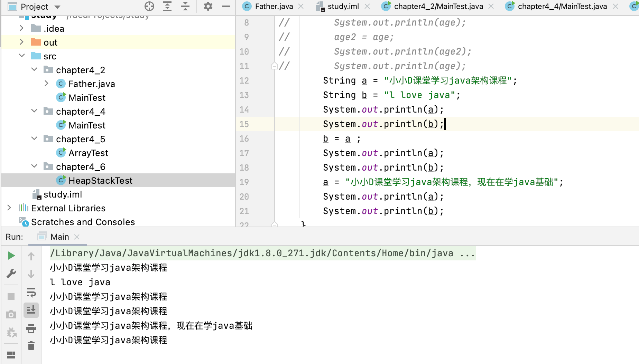This screenshot has width=639, height=364.
Task: Close chapter4_4/MainTest.java tab
Action: pyautogui.click(x=615, y=7)
